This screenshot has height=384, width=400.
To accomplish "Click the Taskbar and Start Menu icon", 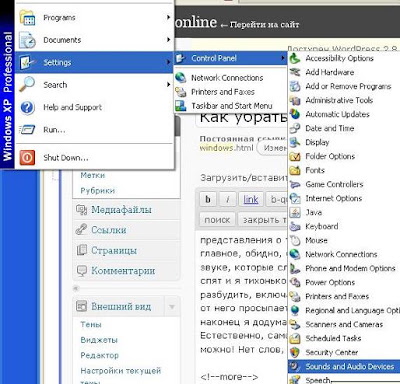I will tap(181, 106).
